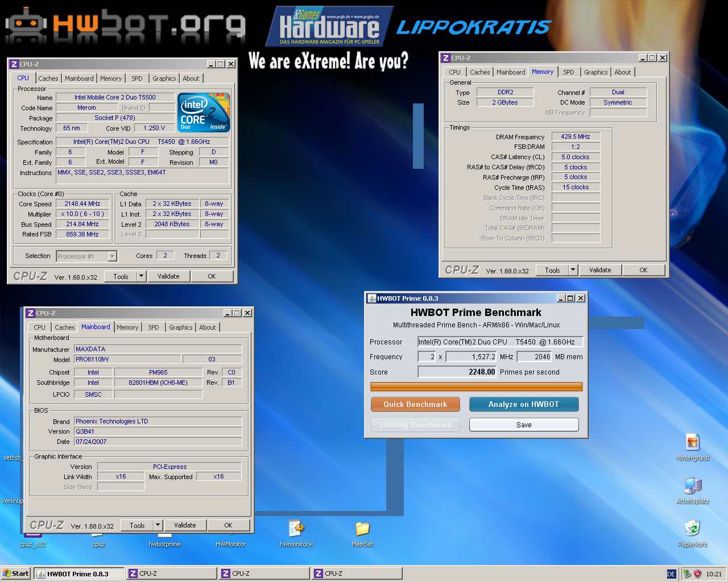
Task: Open the cpuz desktop shortcut
Action: 98,540
